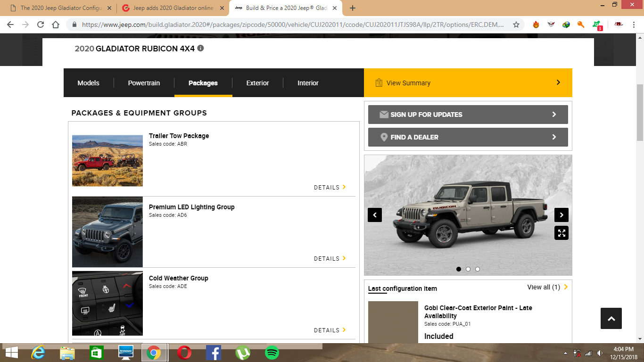This screenshot has height=362, width=644.
Task: Go to previous vehicle image
Action: point(375,215)
